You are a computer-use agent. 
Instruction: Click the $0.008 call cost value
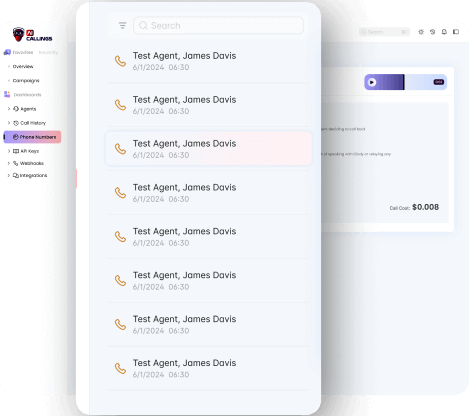pyautogui.click(x=425, y=207)
